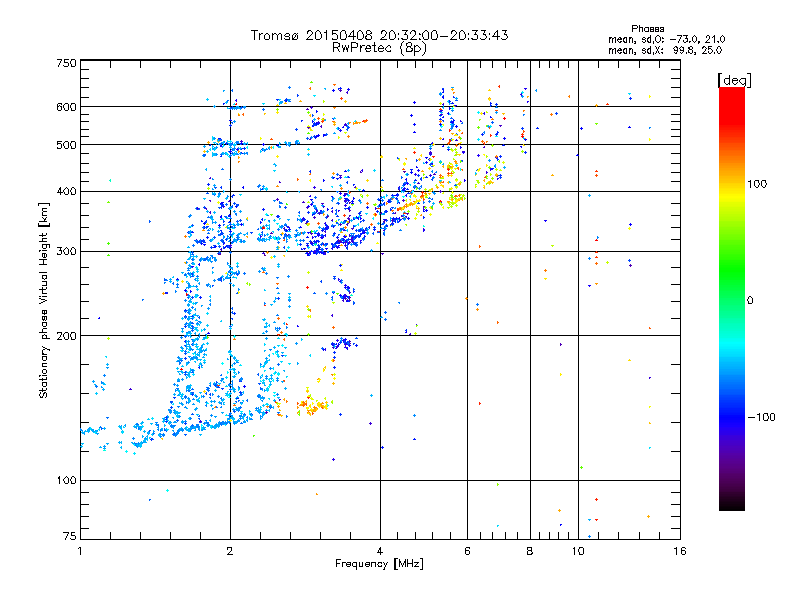Click the '[deg]' colorbar unit label
The image size is (800, 600).
(734, 80)
